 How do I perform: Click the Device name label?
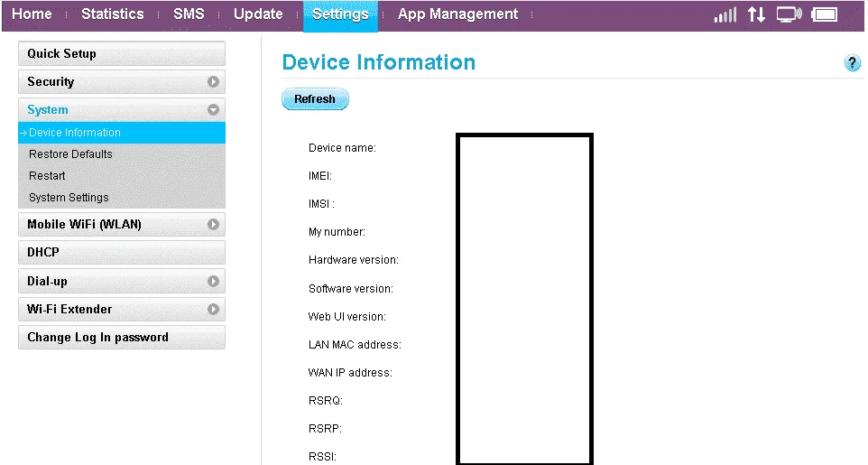[x=342, y=148]
